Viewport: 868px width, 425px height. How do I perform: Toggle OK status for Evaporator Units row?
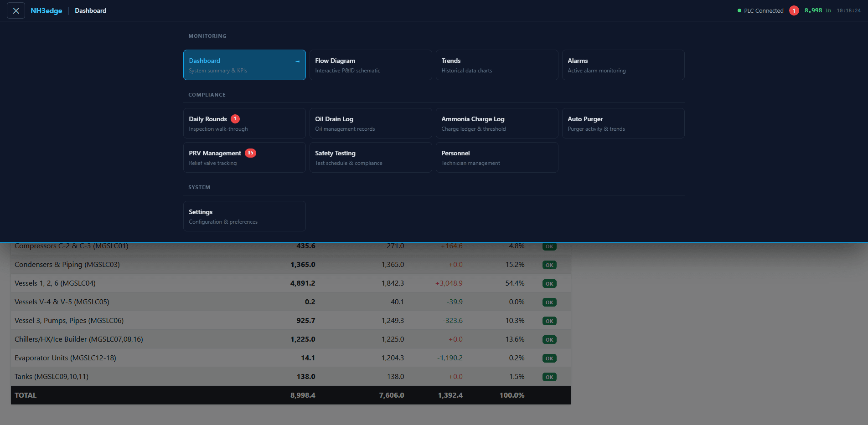tap(549, 358)
